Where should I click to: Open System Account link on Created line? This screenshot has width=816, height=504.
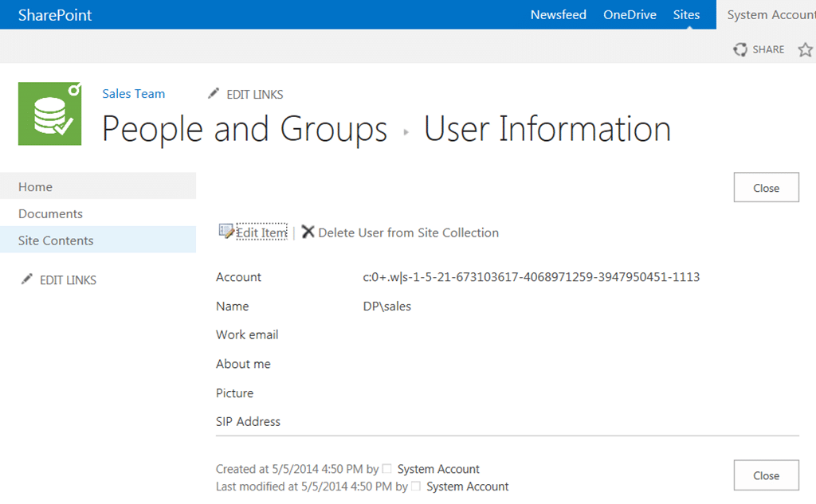pyautogui.click(x=438, y=469)
